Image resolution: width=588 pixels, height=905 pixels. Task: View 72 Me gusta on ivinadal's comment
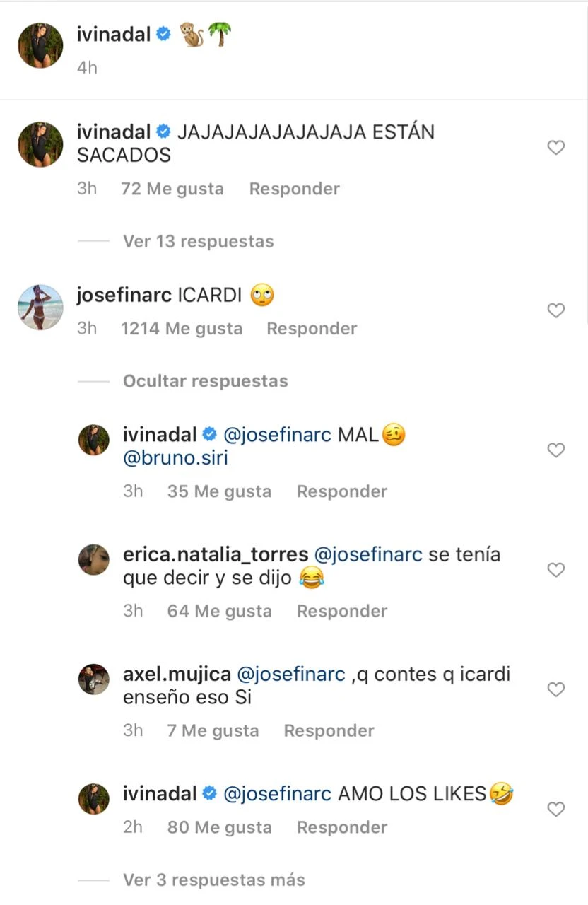point(172,189)
